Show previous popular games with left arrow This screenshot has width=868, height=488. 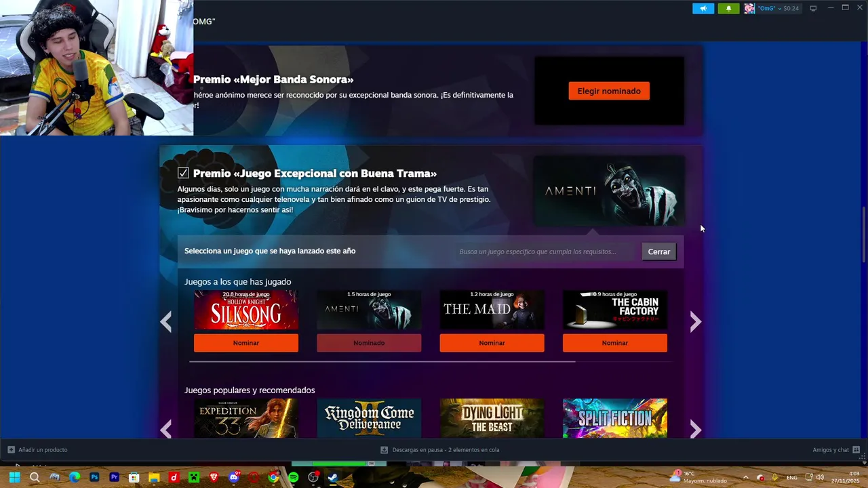tap(166, 428)
